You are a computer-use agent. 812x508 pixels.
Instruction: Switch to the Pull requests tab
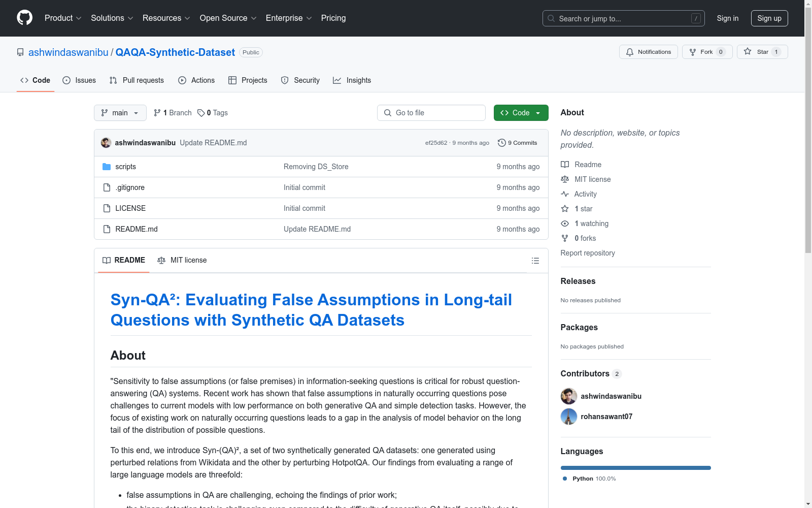[137, 80]
